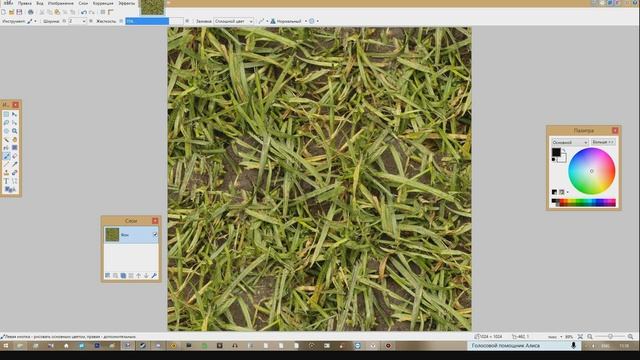Click the Paste toolbar icon
The width and height of the screenshot is (640, 360).
(57, 12)
